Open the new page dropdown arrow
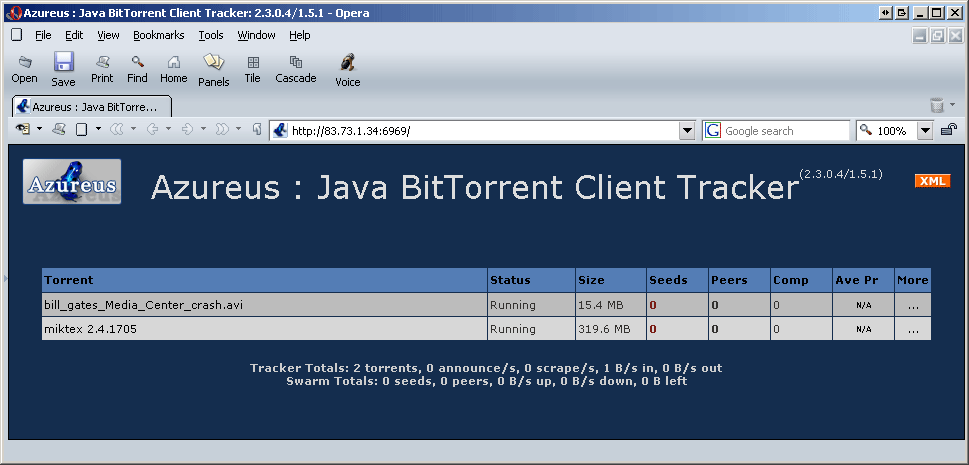The width and height of the screenshot is (969, 465). click(x=98, y=129)
